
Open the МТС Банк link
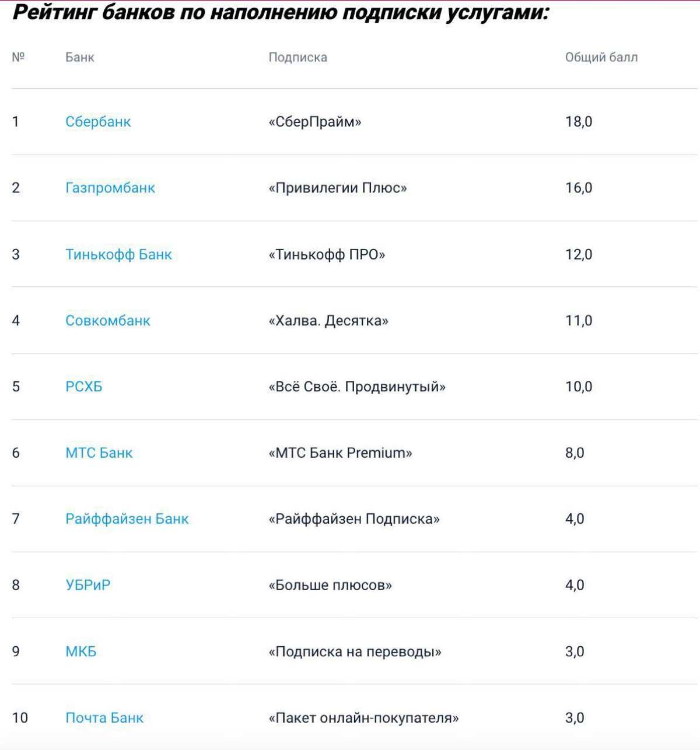(99, 453)
